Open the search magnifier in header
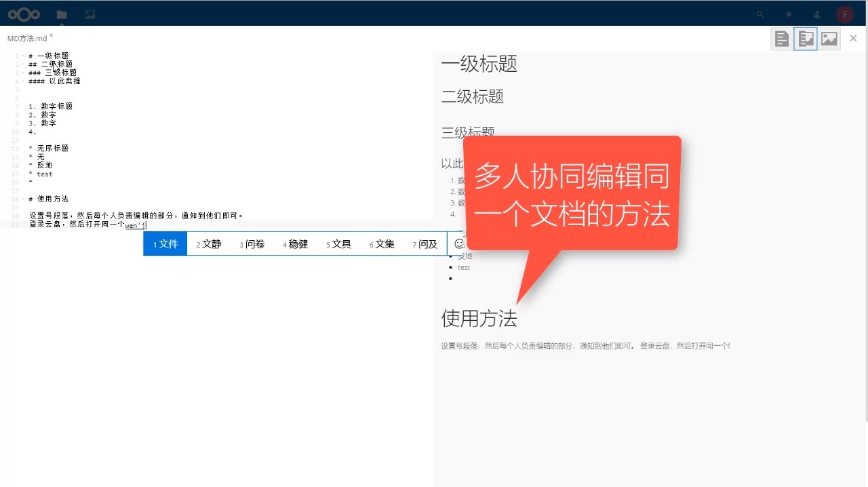The width and height of the screenshot is (868, 487). click(760, 14)
